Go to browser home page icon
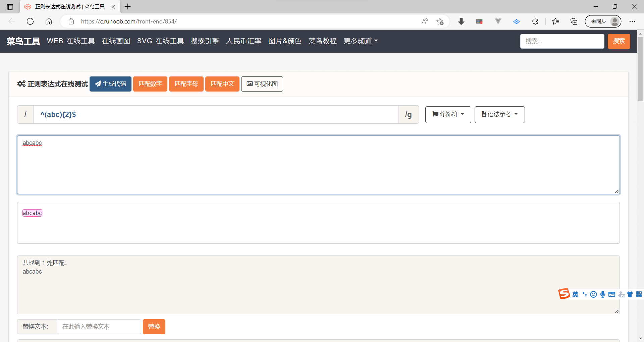This screenshot has height=342, width=644. click(49, 21)
